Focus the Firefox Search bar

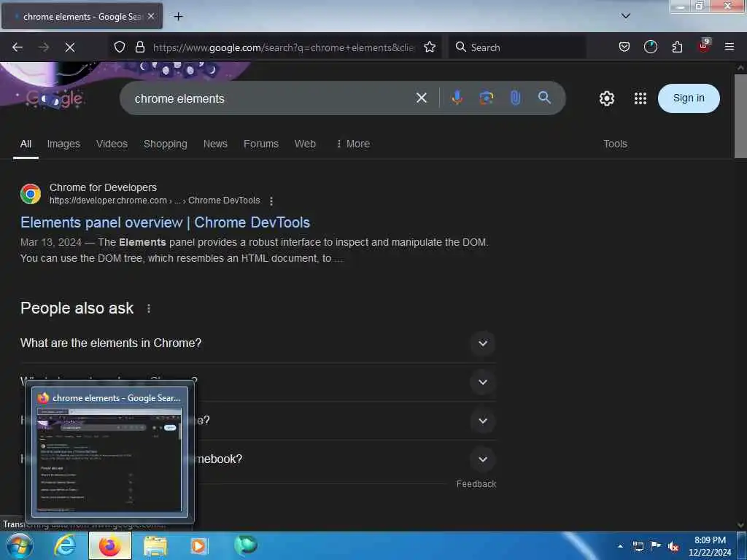[517, 47]
